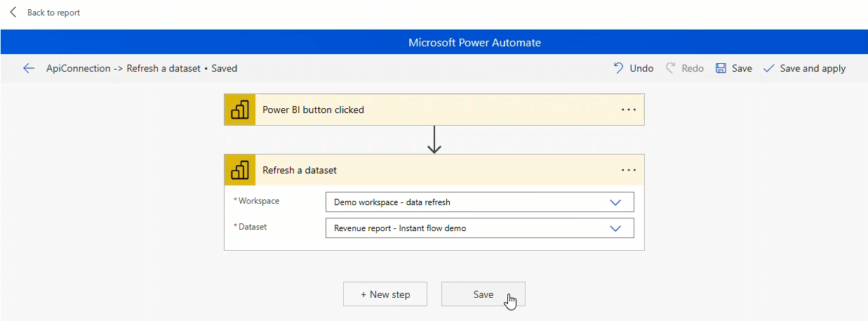The width and height of the screenshot is (868, 321).
Task: Add a new step to the flow
Action: [x=385, y=294]
